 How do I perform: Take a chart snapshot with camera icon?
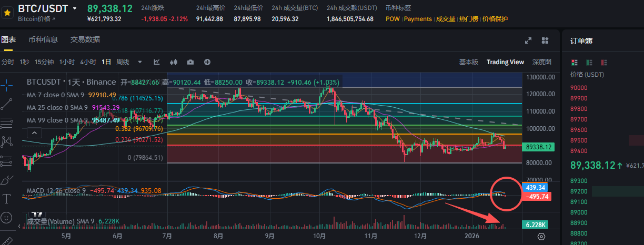(190, 62)
